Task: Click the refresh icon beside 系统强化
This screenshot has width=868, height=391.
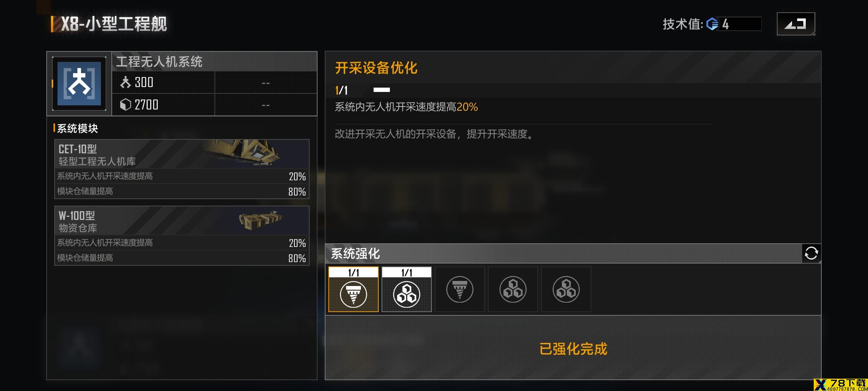Action: coord(811,253)
